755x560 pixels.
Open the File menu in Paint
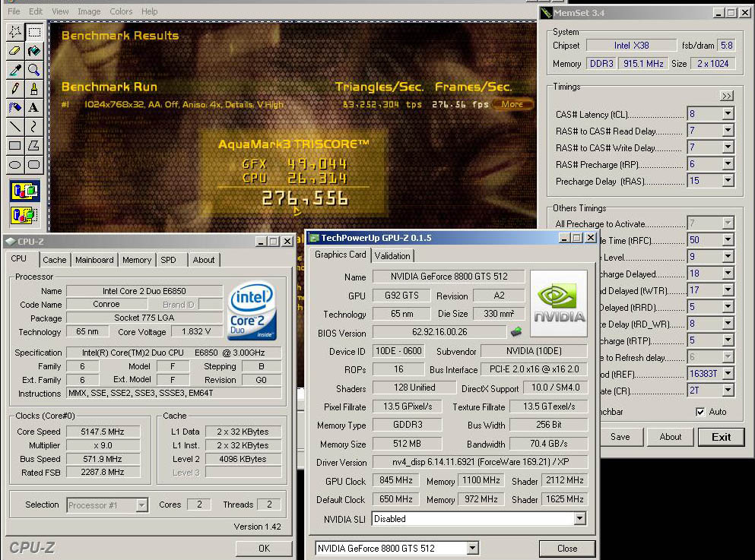(14, 11)
